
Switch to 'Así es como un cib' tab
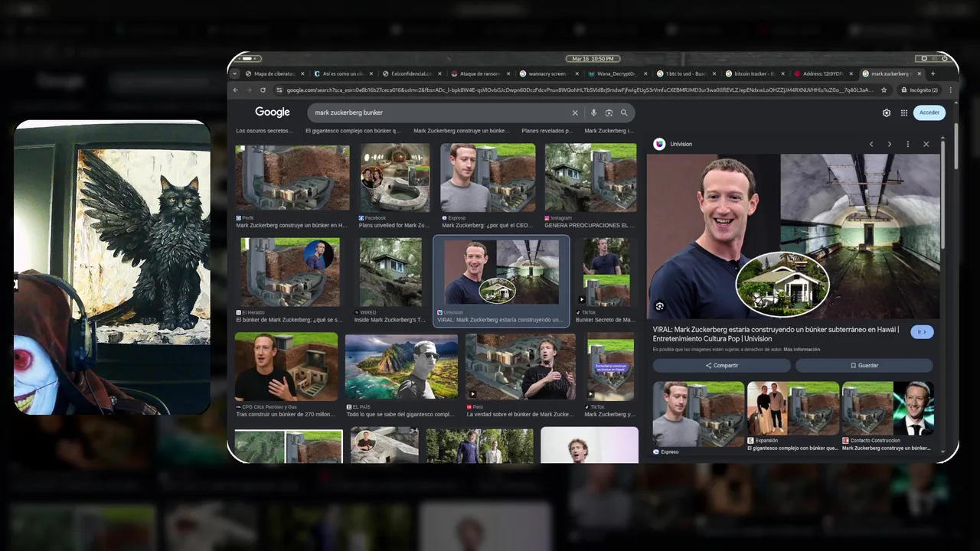pyautogui.click(x=341, y=73)
